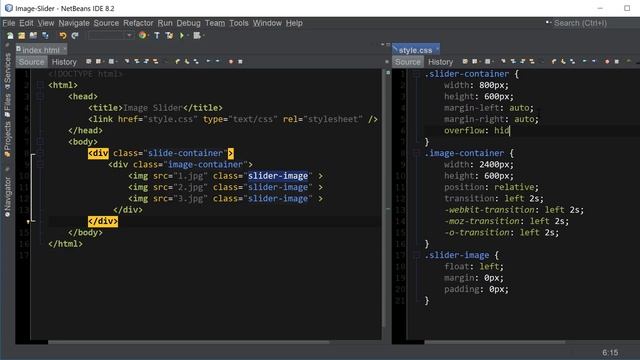The image size is (640, 360).
Task: Open the Refactor menu
Action: (138, 23)
